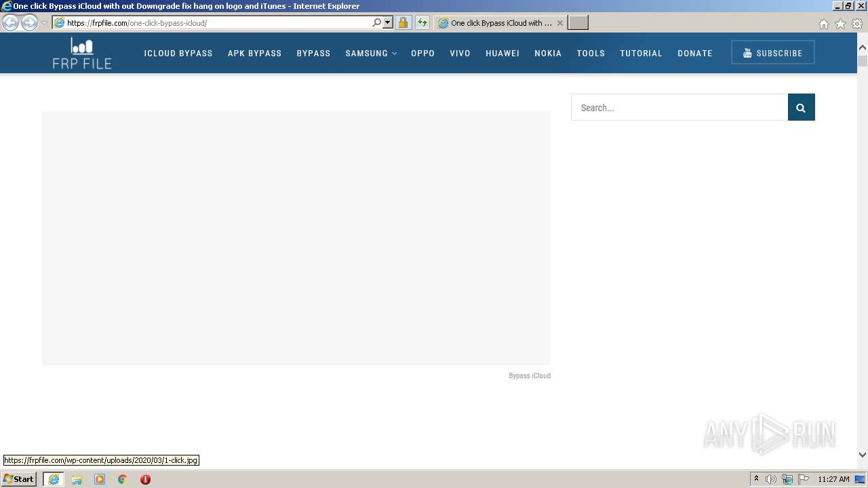
Task: Open TUTORIAL navigation link
Action: pyautogui.click(x=641, y=53)
